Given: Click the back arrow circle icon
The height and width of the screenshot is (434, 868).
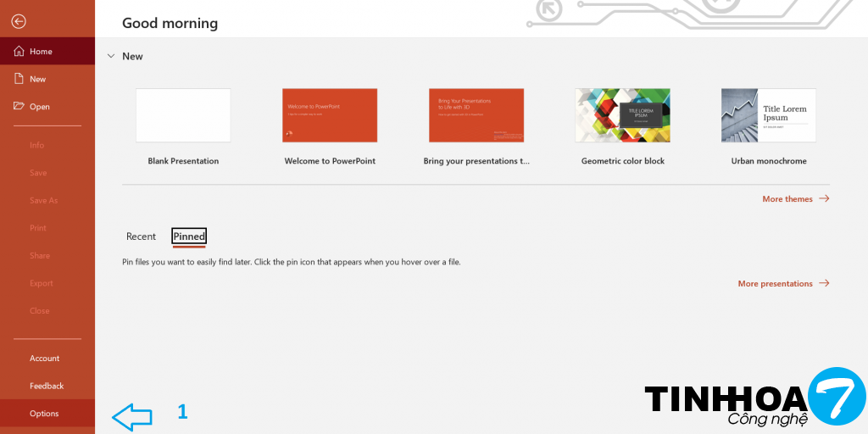Looking at the screenshot, I should 19,22.
